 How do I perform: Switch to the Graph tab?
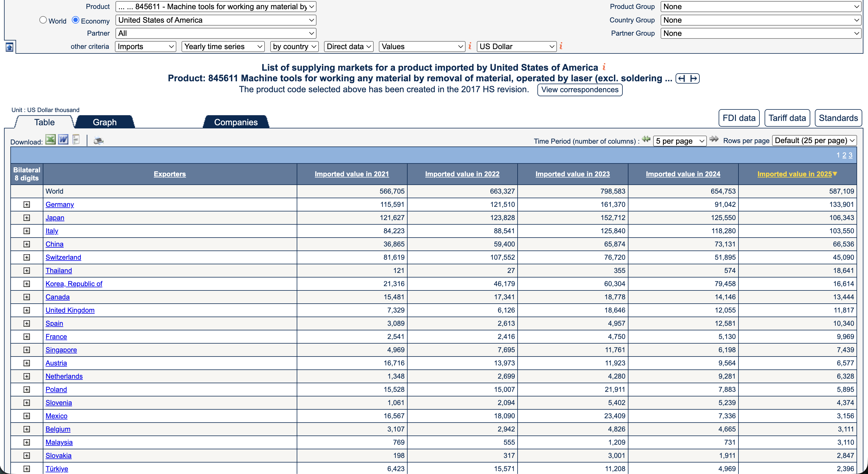click(x=105, y=122)
